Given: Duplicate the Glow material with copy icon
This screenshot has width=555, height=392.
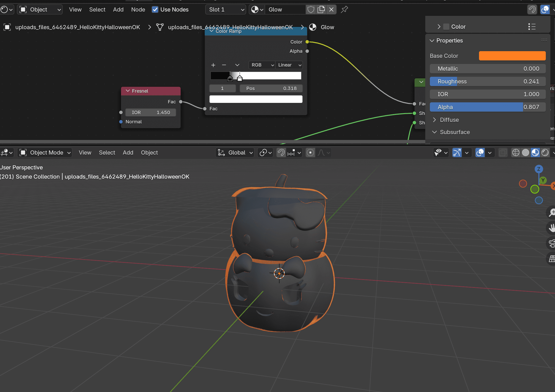Looking at the screenshot, I should (x=321, y=10).
